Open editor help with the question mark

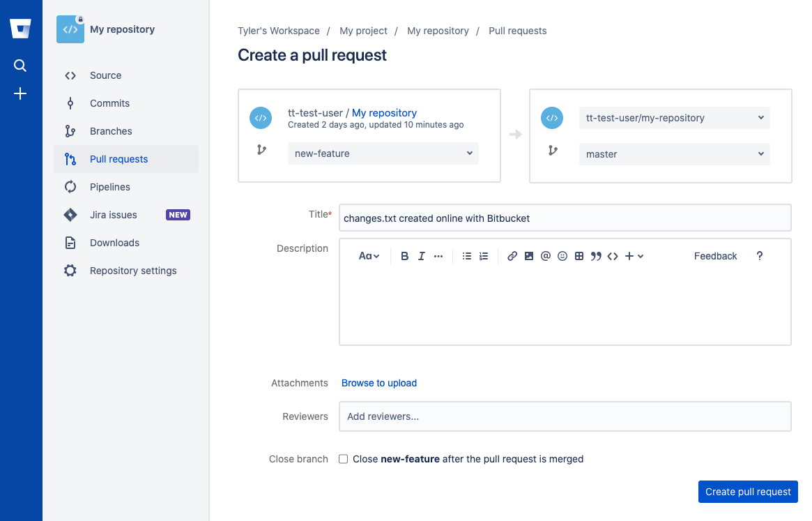(760, 256)
